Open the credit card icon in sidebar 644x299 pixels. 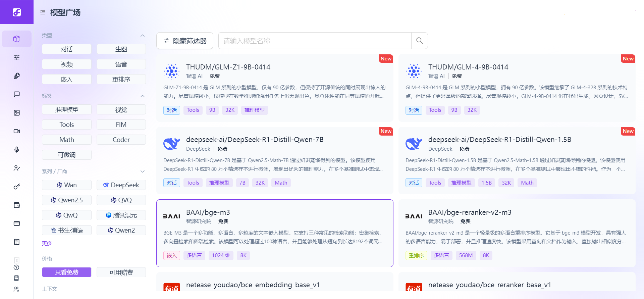click(17, 223)
